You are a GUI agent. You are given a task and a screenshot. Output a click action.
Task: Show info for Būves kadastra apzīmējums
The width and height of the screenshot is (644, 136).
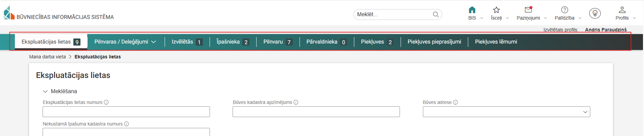pyautogui.click(x=296, y=102)
